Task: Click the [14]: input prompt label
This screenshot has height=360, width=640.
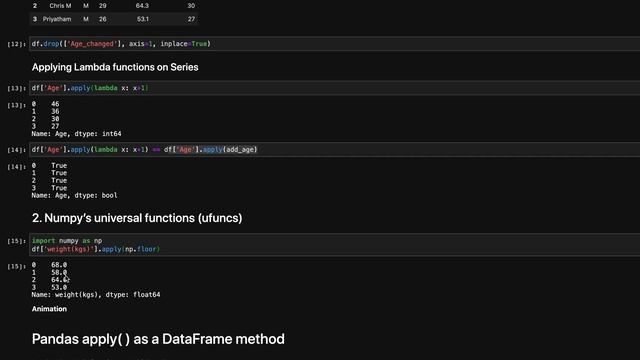Action: coord(17,150)
